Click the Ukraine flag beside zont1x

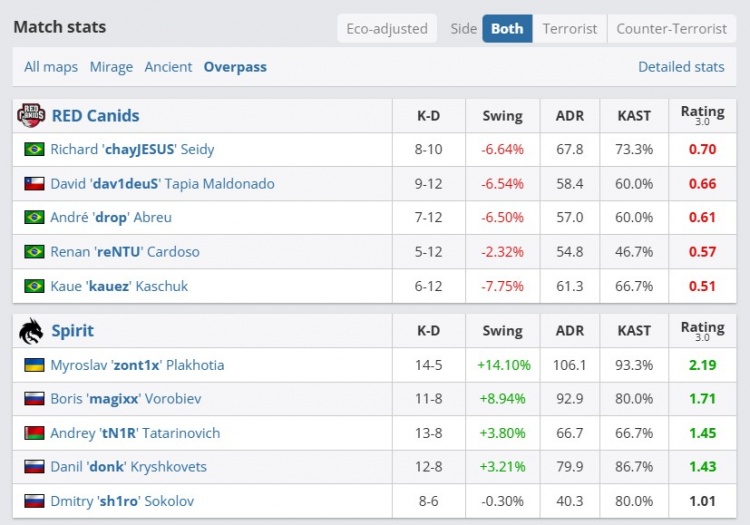(34, 365)
